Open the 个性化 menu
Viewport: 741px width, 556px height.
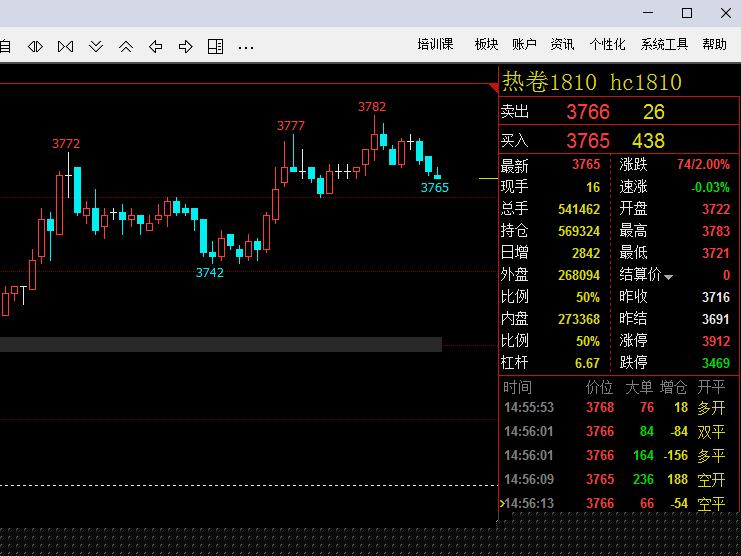tap(607, 45)
